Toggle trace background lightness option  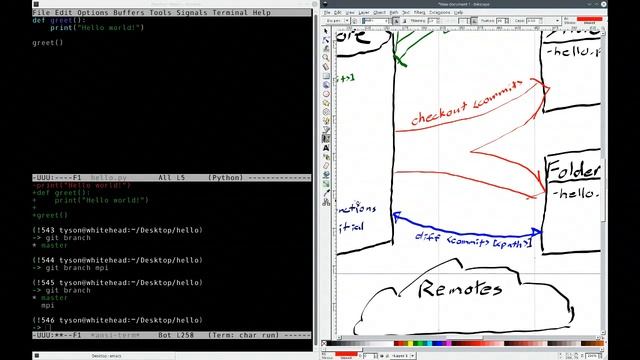[404, 21]
